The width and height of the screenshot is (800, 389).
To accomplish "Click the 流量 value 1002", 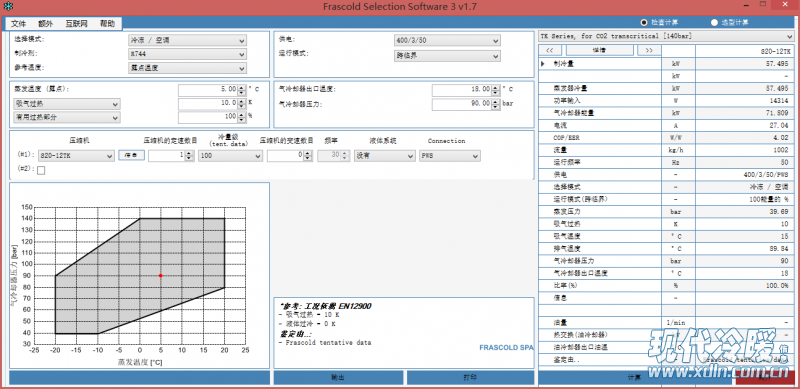I will (x=782, y=150).
